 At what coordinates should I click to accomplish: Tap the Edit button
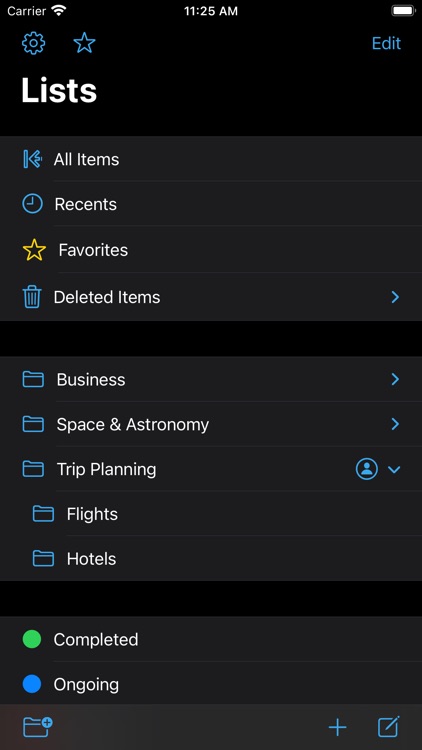pos(386,44)
